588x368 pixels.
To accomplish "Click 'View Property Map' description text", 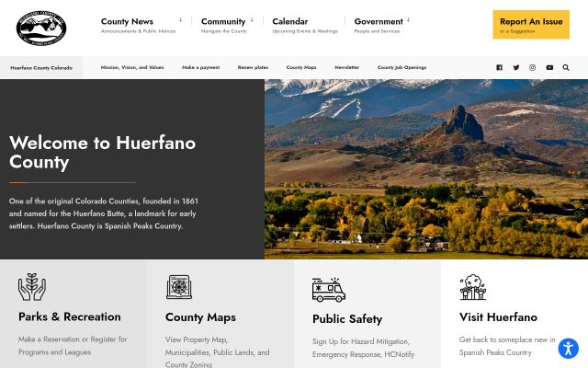I will pos(217,351).
